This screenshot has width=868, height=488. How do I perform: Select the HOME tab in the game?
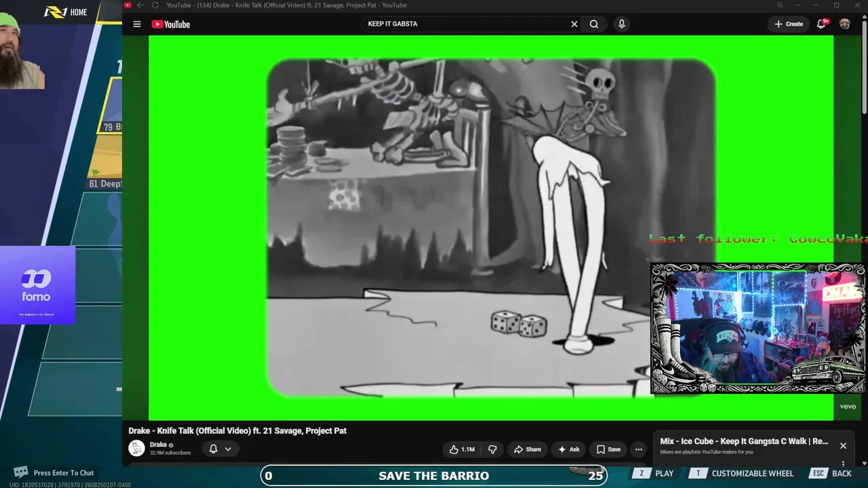[79, 12]
